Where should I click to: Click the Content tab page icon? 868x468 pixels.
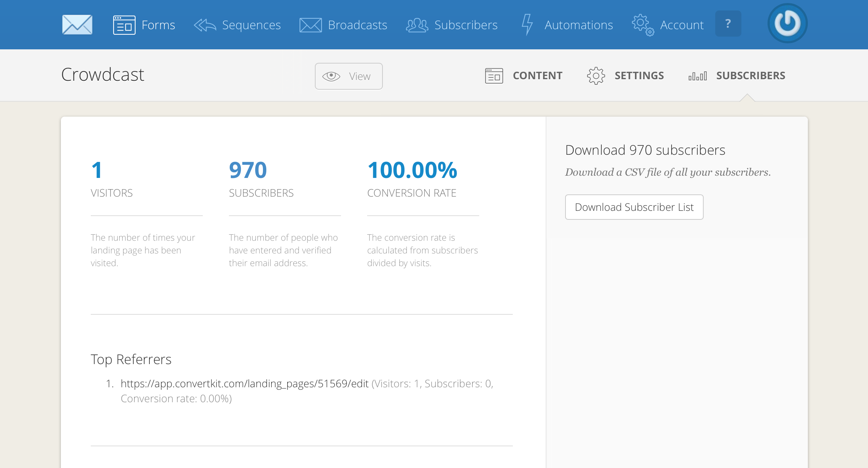point(494,76)
